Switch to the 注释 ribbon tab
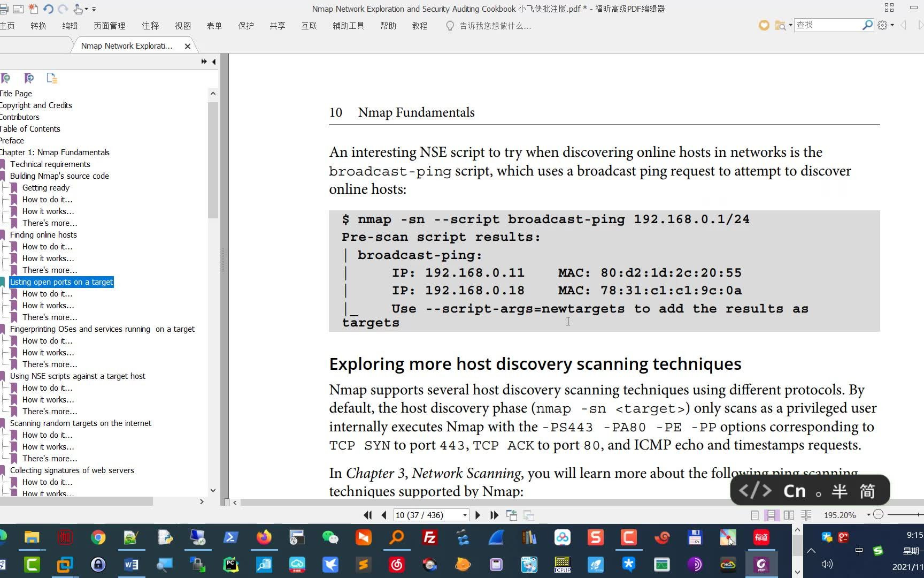Screen dimensions: 924x578 (x=150, y=25)
